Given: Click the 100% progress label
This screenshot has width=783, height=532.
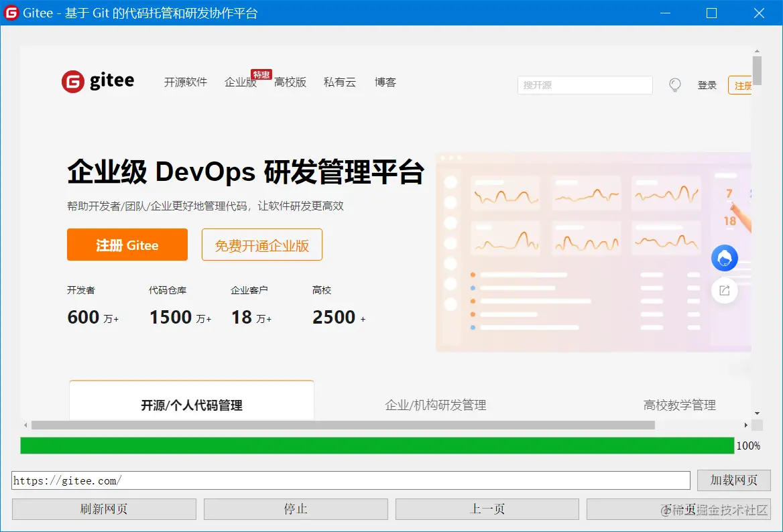Looking at the screenshot, I should pos(748,446).
